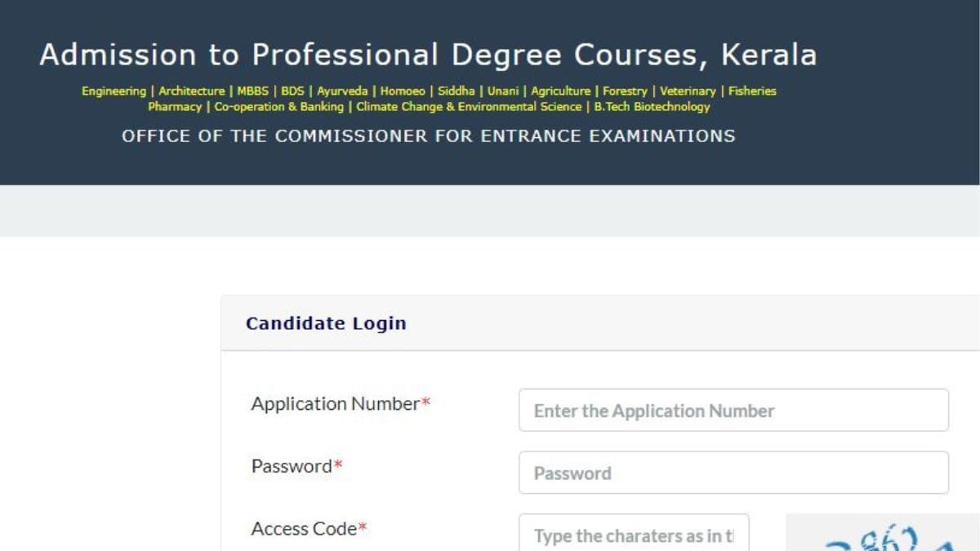Open the Forestry course link

pyautogui.click(x=625, y=91)
